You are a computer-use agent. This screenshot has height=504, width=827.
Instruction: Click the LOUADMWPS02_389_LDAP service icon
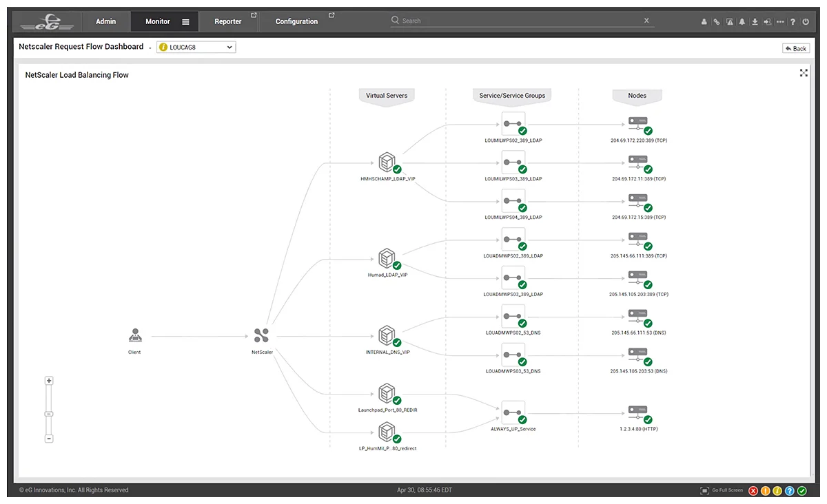[x=513, y=240]
